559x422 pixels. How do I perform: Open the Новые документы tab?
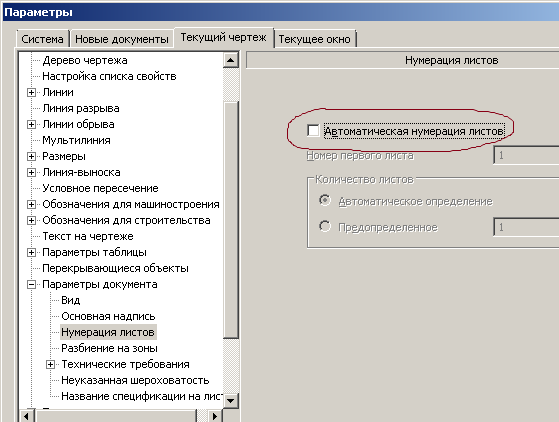tap(122, 39)
